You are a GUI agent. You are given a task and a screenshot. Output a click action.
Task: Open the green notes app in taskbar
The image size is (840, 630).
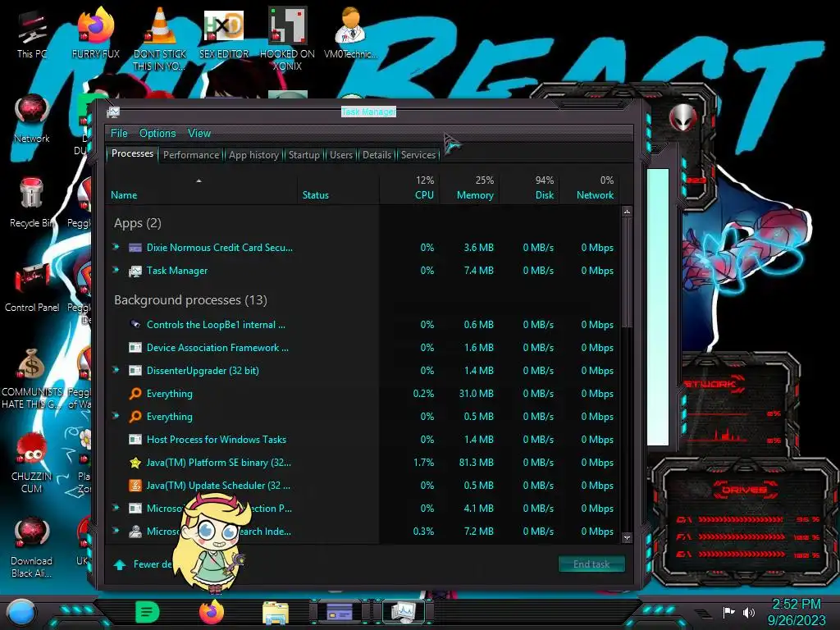pyautogui.click(x=148, y=612)
